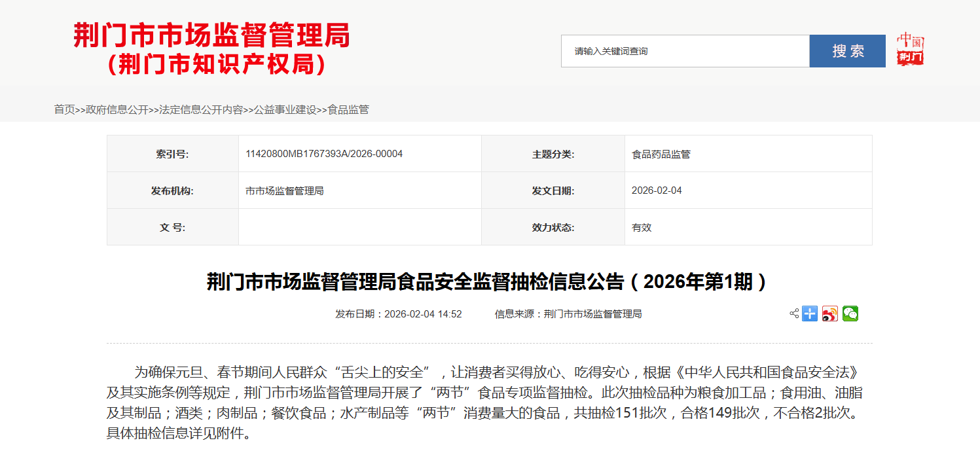Click the 有效 validity status value

pos(642,228)
